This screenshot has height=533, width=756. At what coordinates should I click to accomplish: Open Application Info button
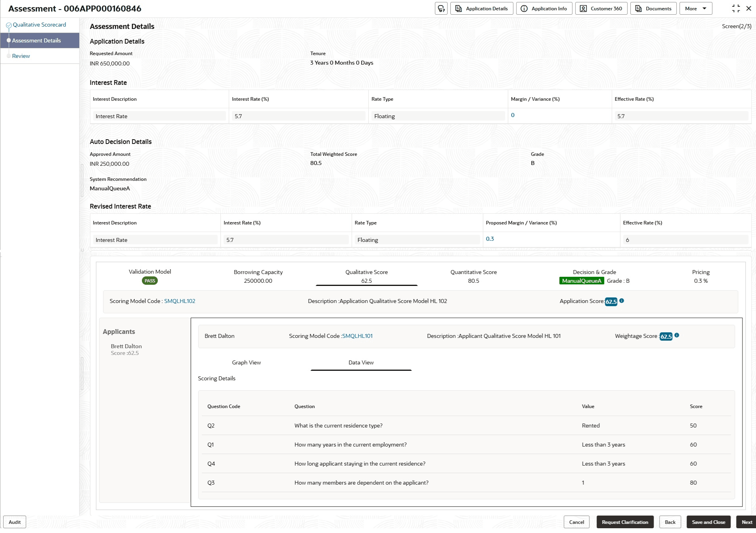(x=544, y=9)
